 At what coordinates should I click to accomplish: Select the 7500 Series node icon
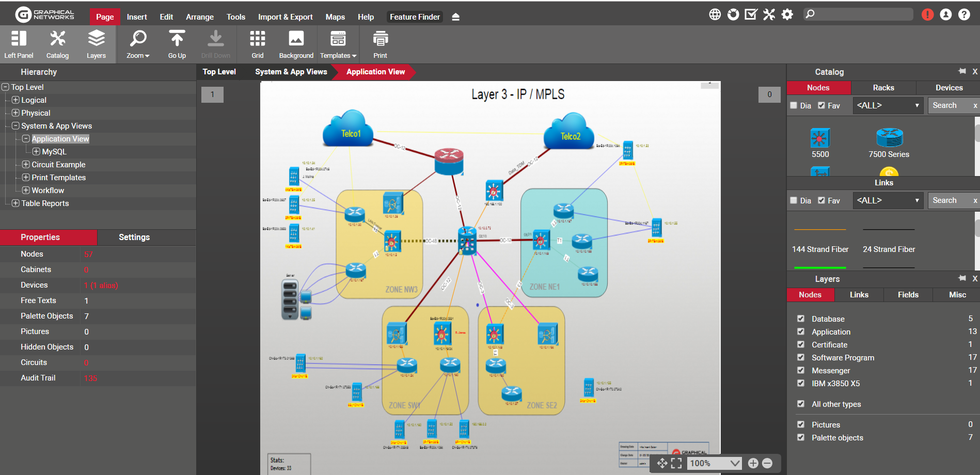click(x=889, y=138)
